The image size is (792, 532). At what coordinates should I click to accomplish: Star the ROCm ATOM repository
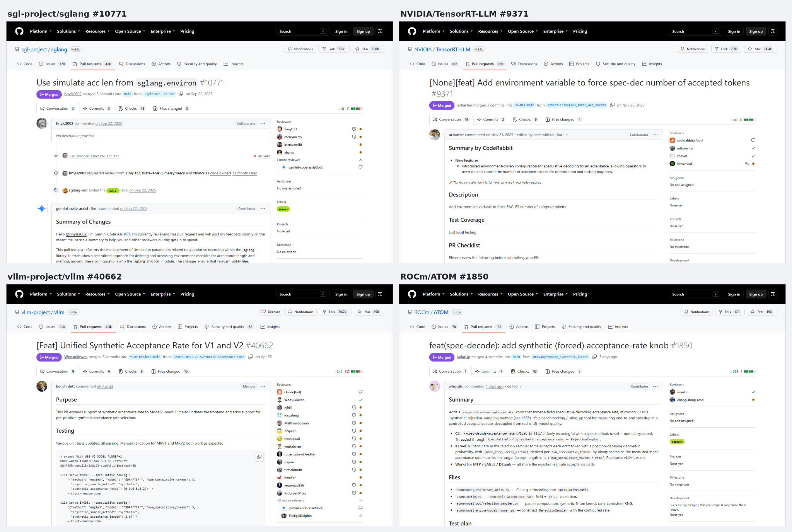(x=761, y=312)
